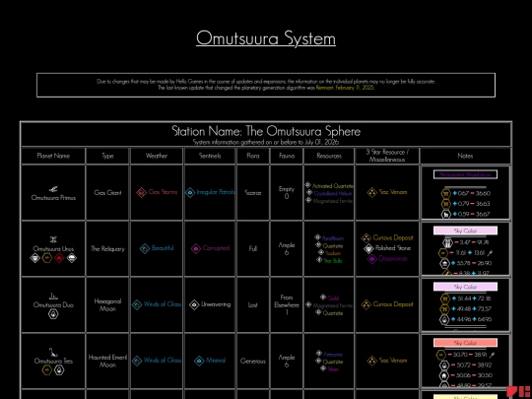Open the Omutsuura Tres planet name
The image size is (532, 399).
53,361
